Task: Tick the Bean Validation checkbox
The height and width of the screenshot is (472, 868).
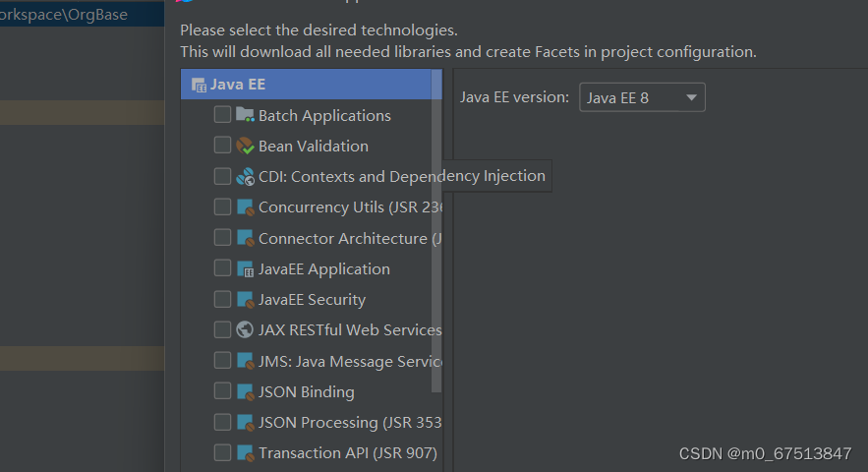Action: click(222, 146)
